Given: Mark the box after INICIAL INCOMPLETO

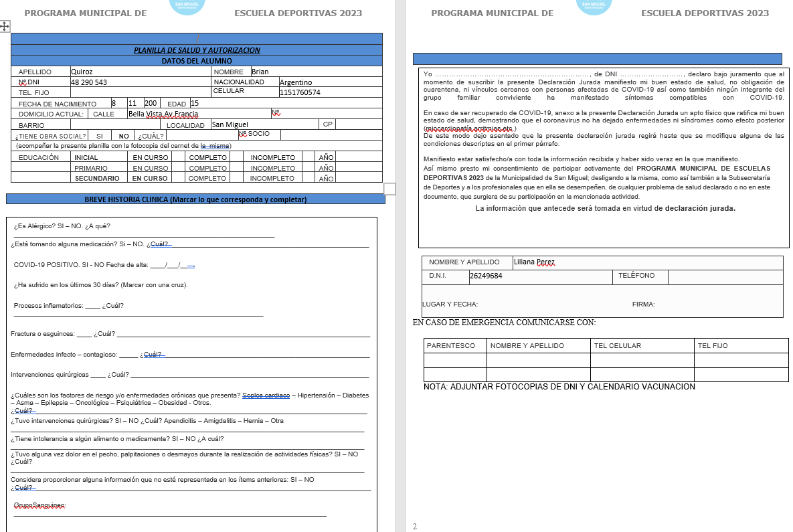Looking at the screenshot, I should tap(309, 157).
